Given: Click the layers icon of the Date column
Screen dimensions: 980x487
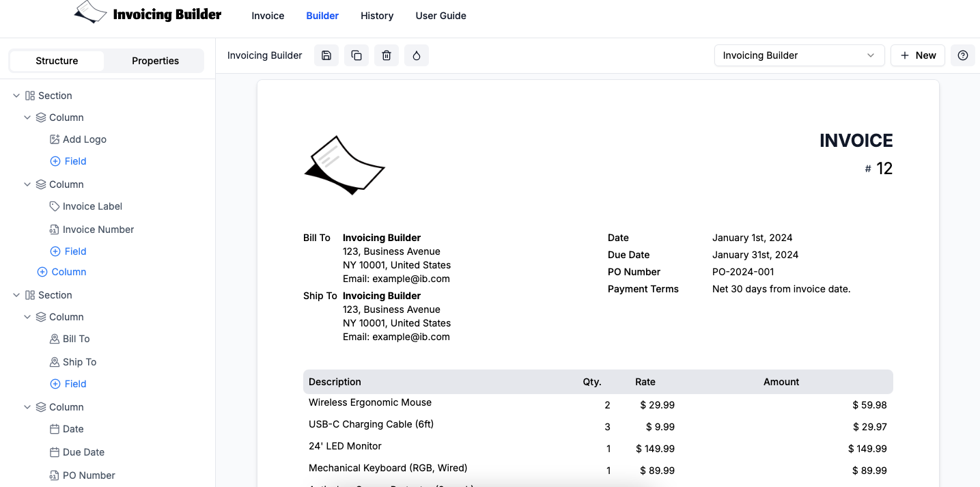Looking at the screenshot, I should pyautogui.click(x=41, y=407).
